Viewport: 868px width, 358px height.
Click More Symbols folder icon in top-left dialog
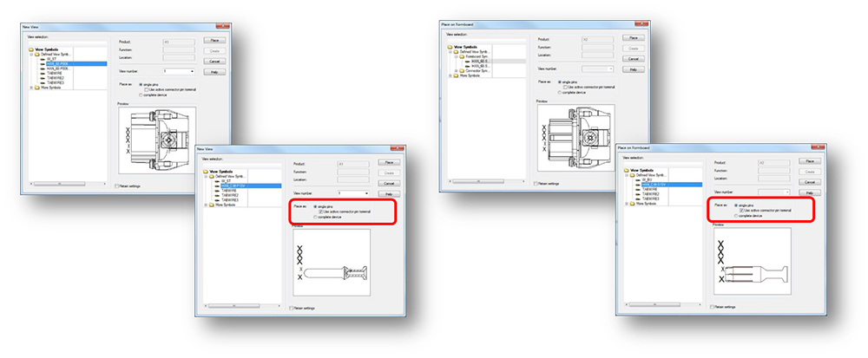point(36,88)
